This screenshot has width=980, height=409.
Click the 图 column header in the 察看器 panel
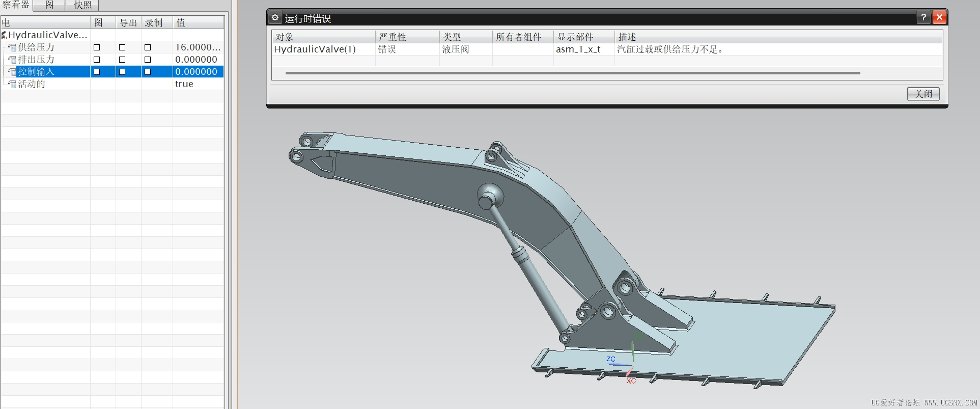tap(103, 22)
